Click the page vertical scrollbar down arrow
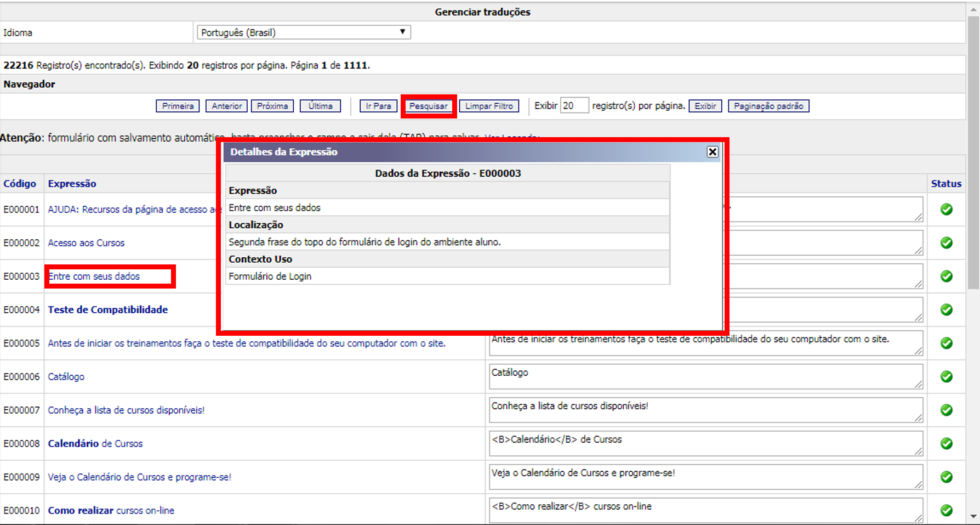Image resolution: width=980 pixels, height=525 pixels. click(x=973, y=516)
